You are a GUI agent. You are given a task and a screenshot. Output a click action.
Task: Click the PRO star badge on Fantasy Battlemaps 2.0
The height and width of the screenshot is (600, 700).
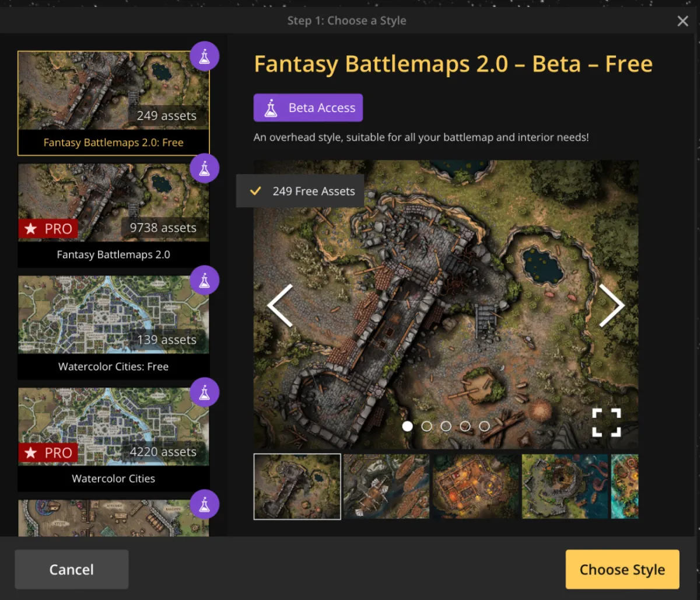coord(48,229)
